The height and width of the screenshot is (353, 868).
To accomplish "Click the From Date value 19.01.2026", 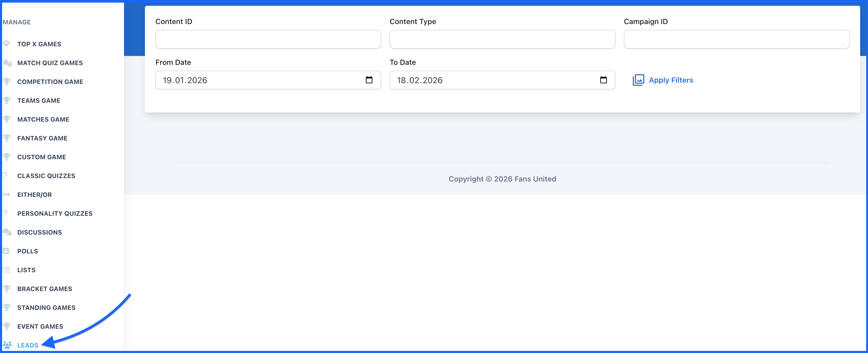I will coord(185,81).
